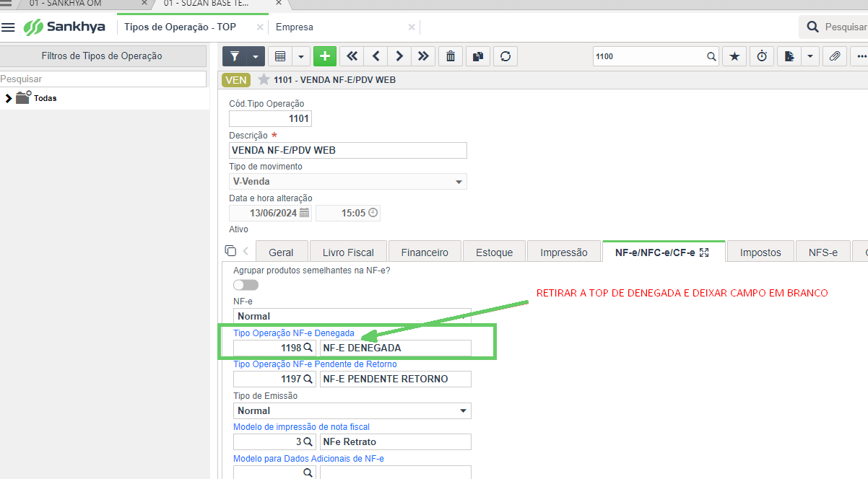Click the Filtros de Tipos de Operação button
Screen dimensions: 868x479
[102, 56]
